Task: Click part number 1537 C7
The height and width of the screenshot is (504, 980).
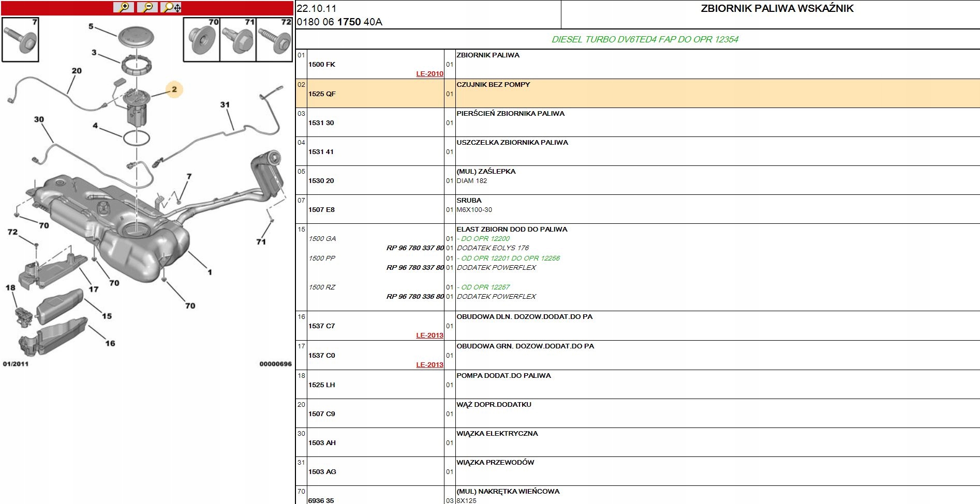Action: click(322, 326)
